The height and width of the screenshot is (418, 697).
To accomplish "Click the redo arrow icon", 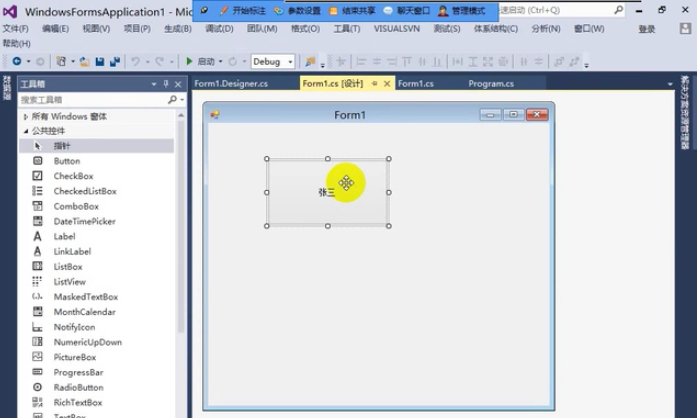I will pyautogui.click(x=159, y=61).
